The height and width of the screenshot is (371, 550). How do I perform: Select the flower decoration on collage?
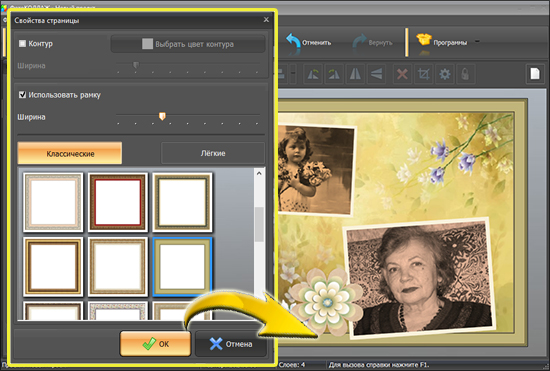point(327,302)
